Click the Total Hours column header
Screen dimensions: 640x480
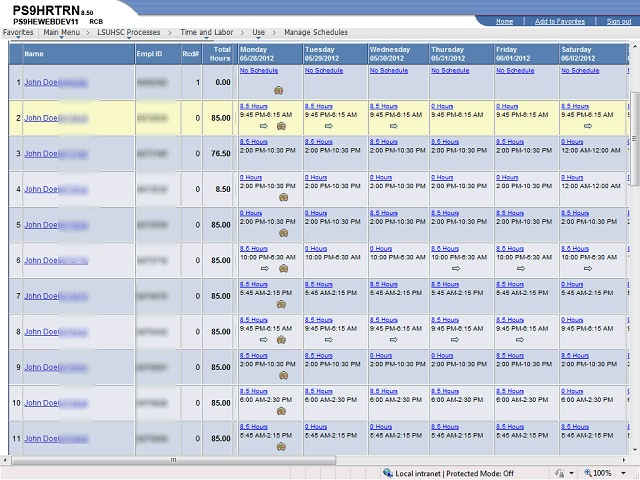pyautogui.click(x=220, y=54)
